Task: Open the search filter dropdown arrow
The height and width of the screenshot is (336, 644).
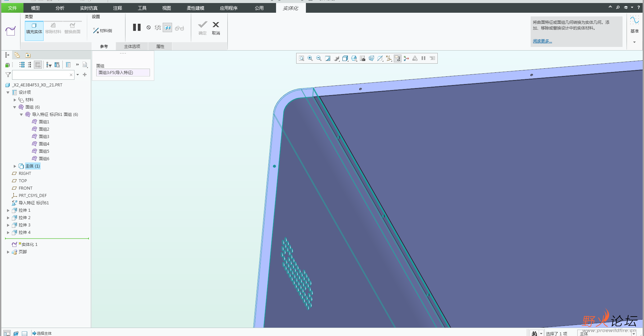Action: 78,75
